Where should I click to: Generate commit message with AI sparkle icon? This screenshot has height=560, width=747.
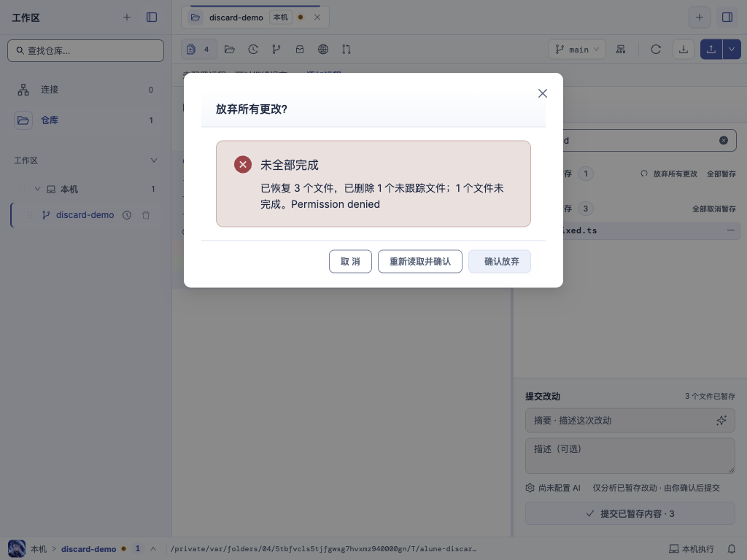(721, 421)
